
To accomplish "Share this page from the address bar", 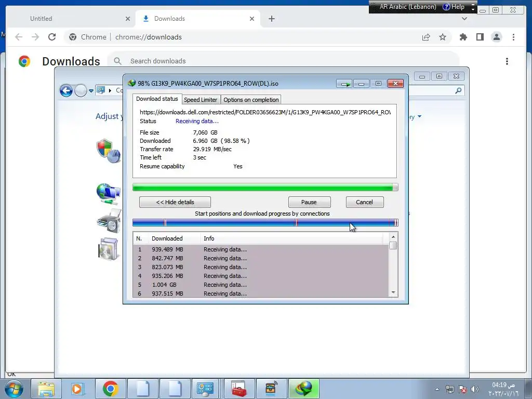I will [x=426, y=37].
